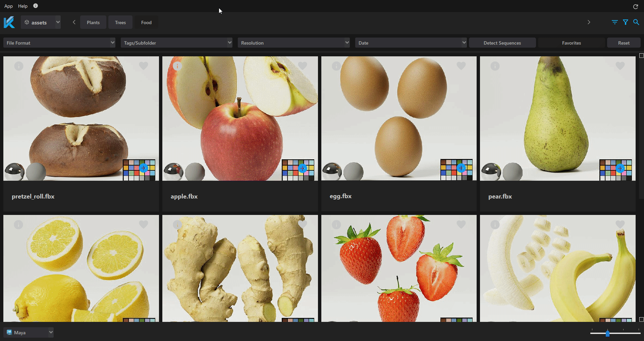Viewport: 644px width, 341px height.
Task: Click the refresh icon at top right
Action: click(635, 6)
